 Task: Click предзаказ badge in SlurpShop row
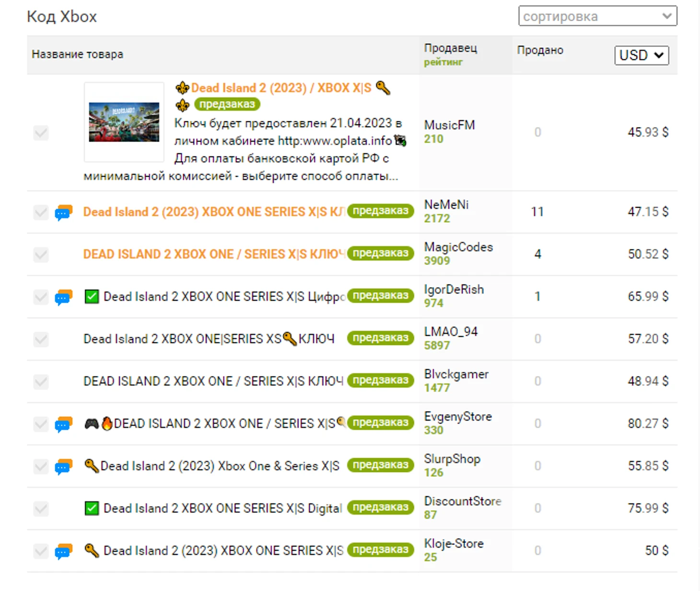[380, 465]
